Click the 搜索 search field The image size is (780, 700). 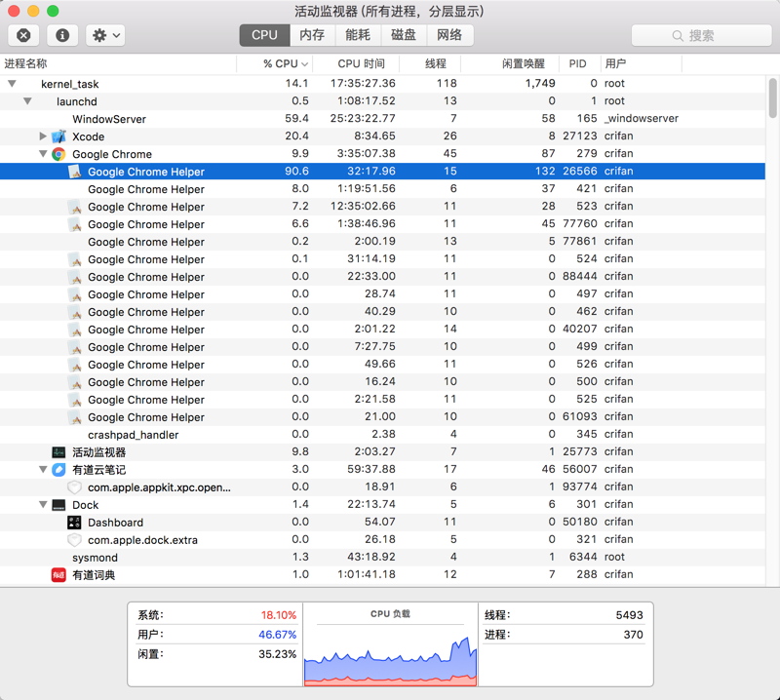[701, 36]
